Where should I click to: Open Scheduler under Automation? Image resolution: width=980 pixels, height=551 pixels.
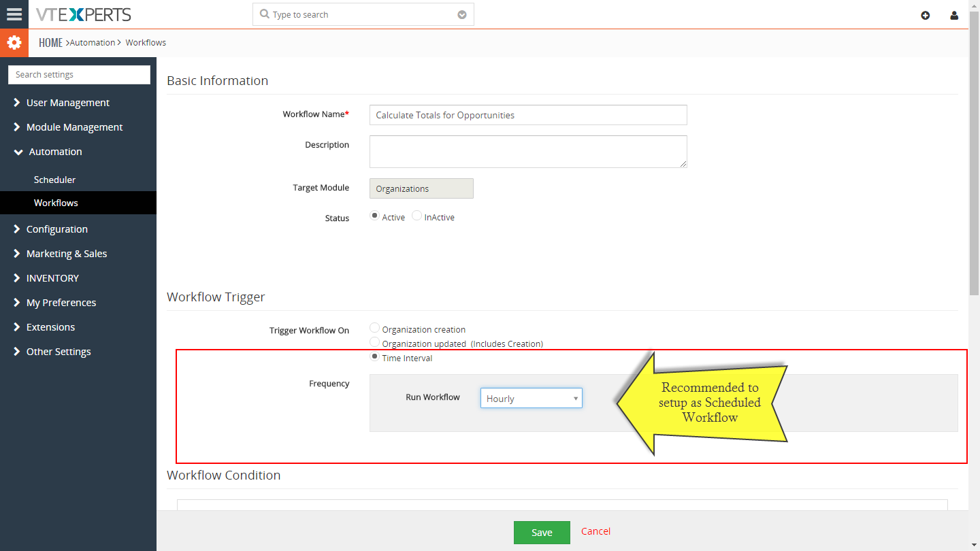pos(54,180)
